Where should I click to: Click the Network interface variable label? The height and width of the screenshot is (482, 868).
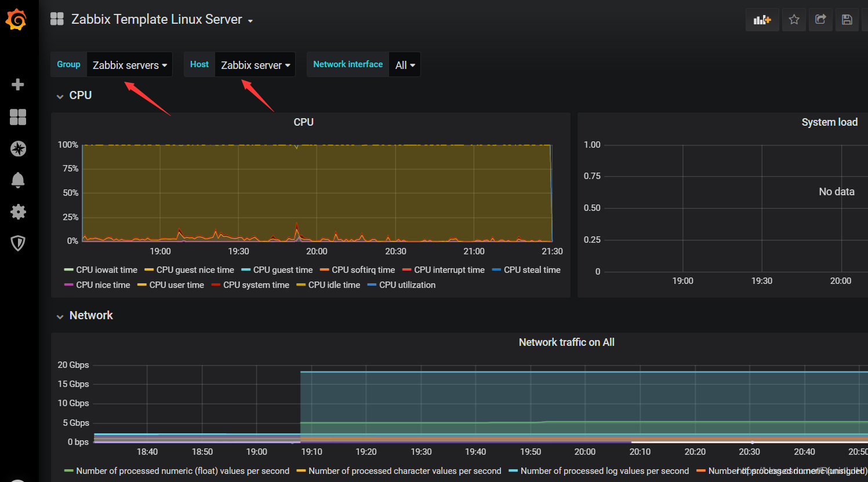pos(348,64)
